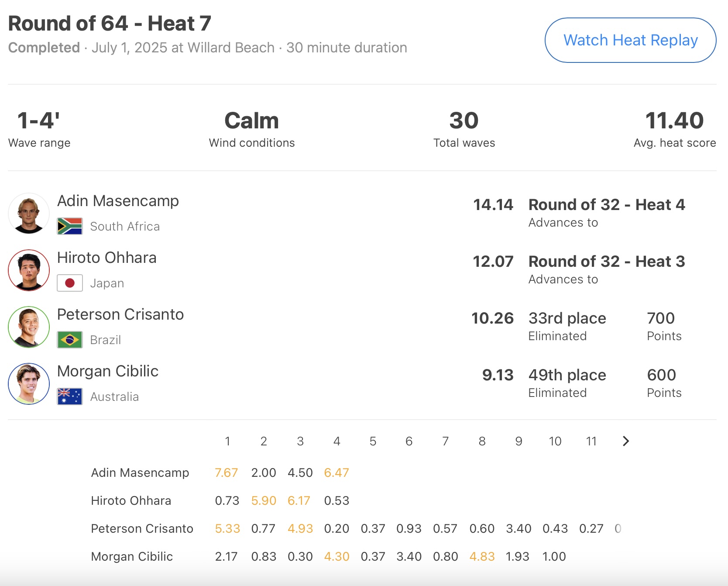Click Hiroto Ohhara's profile photo
This screenshot has height=586, width=728.
coord(29,270)
